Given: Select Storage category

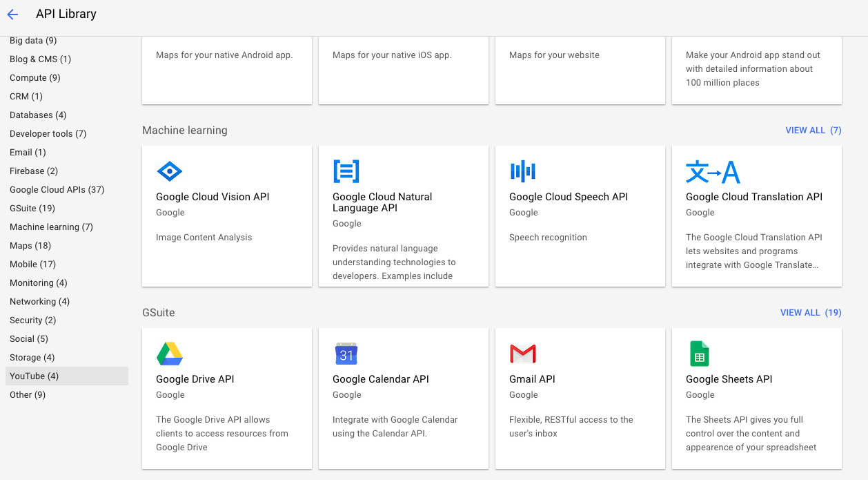Looking at the screenshot, I should [32, 358].
